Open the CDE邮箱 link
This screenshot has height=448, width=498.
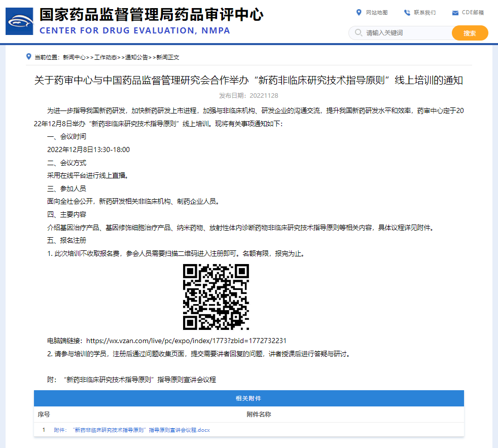coord(473,12)
